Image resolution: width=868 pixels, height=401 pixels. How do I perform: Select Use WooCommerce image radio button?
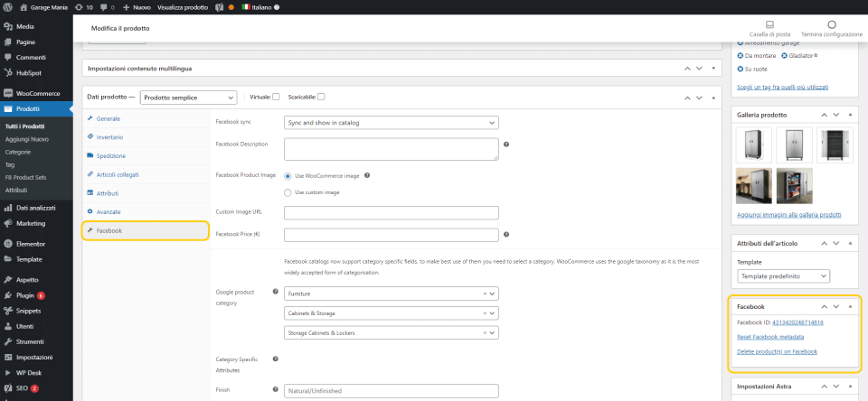pyautogui.click(x=288, y=176)
